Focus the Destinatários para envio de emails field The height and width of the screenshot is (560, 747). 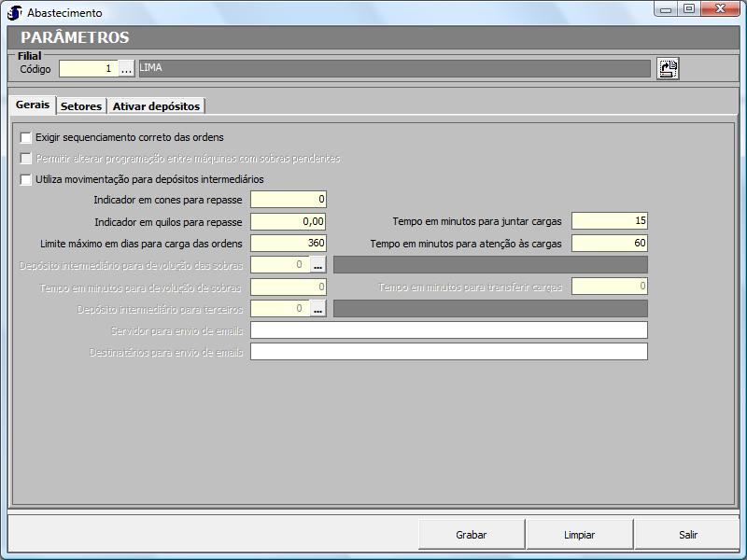[x=448, y=352]
